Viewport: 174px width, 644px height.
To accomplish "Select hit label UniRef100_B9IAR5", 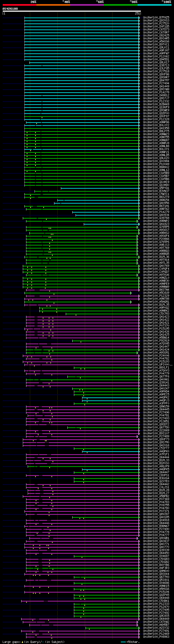I will tap(156, 38).
